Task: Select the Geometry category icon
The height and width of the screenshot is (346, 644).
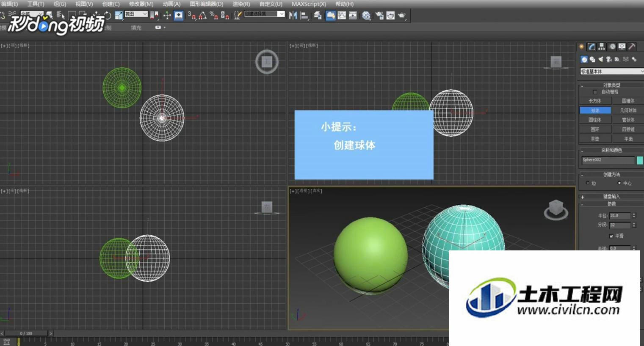Action: pos(584,59)
